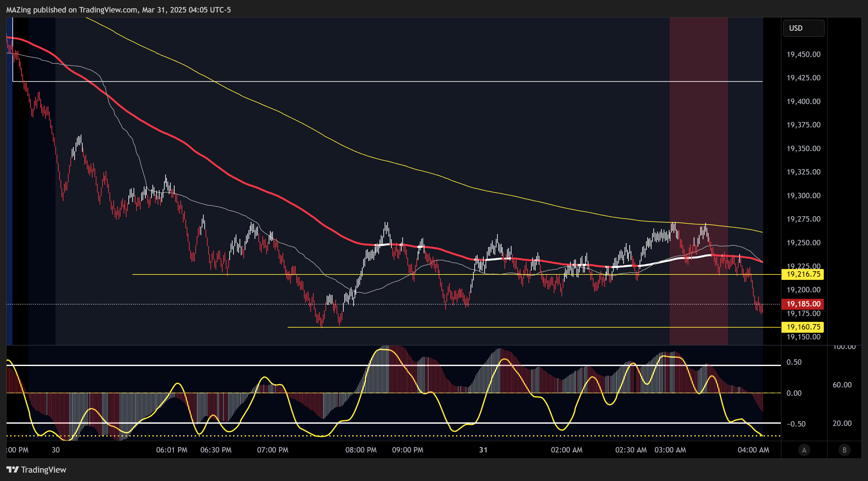
Task: Click the 09:00 PM time axis label
Action: tap(407, 450)
